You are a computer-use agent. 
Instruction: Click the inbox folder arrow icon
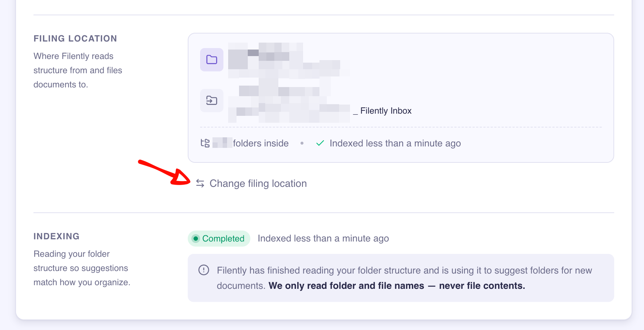pos(212,100)
